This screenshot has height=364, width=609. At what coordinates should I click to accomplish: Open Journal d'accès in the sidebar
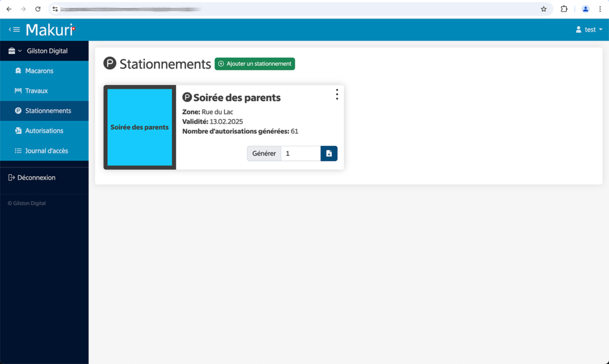tap(46, 151)
